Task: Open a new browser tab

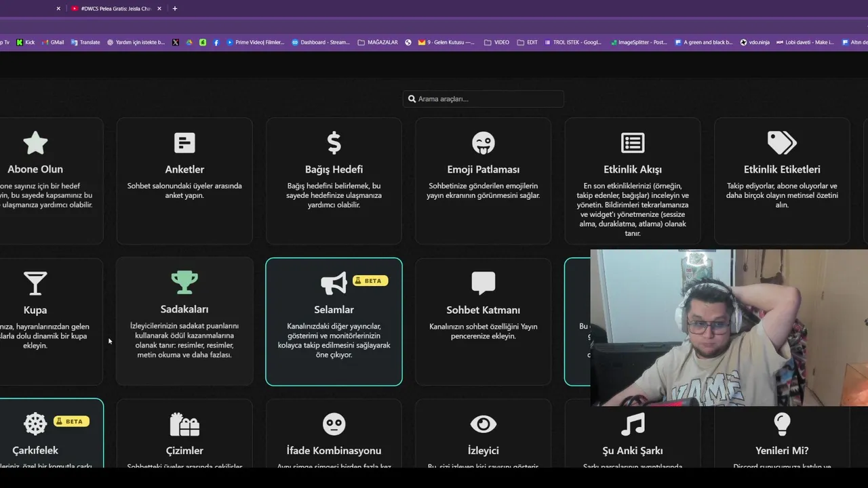Action: 175,8
